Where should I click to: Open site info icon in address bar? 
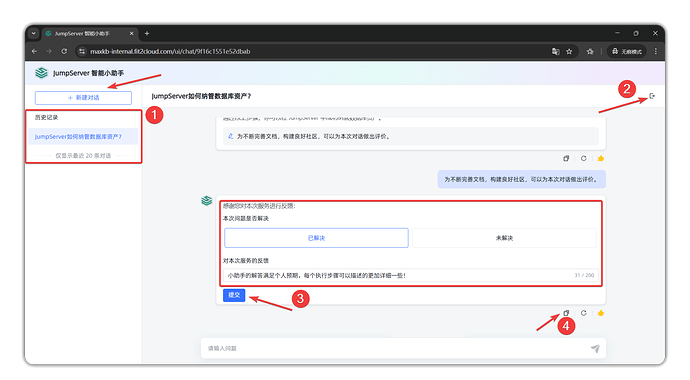coord(82,51)
